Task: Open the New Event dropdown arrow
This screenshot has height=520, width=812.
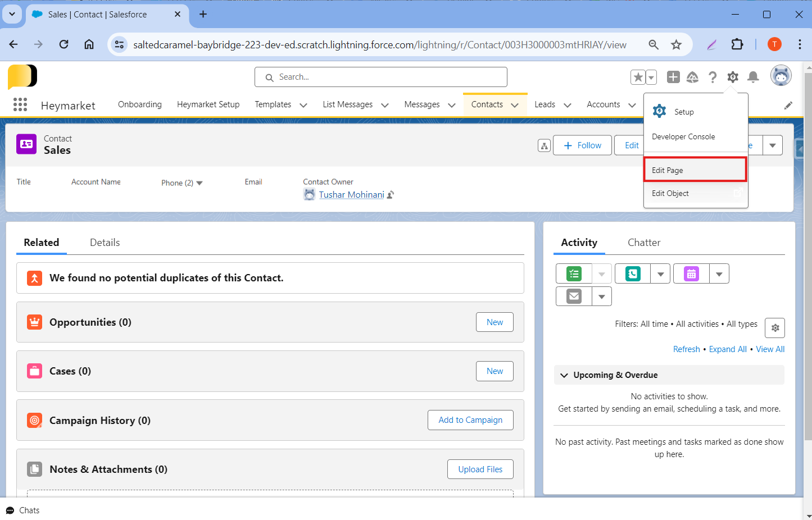Action: (719, 274)
